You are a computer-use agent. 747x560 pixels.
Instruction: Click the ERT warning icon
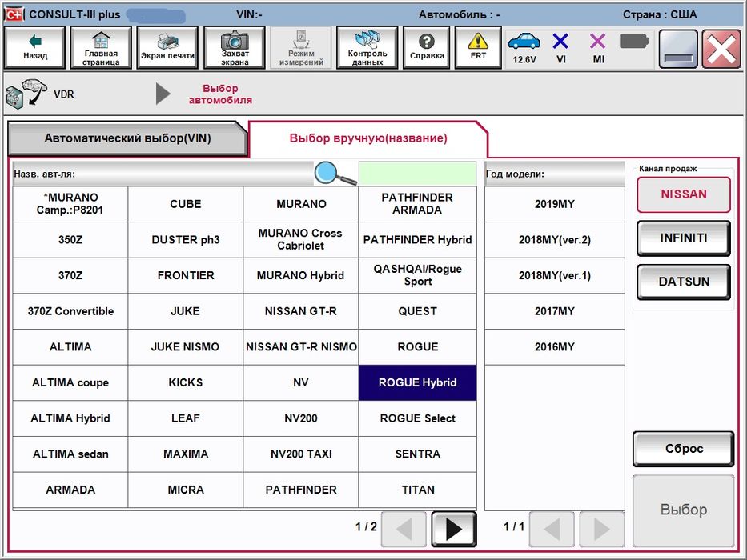[x=478, y=48]
